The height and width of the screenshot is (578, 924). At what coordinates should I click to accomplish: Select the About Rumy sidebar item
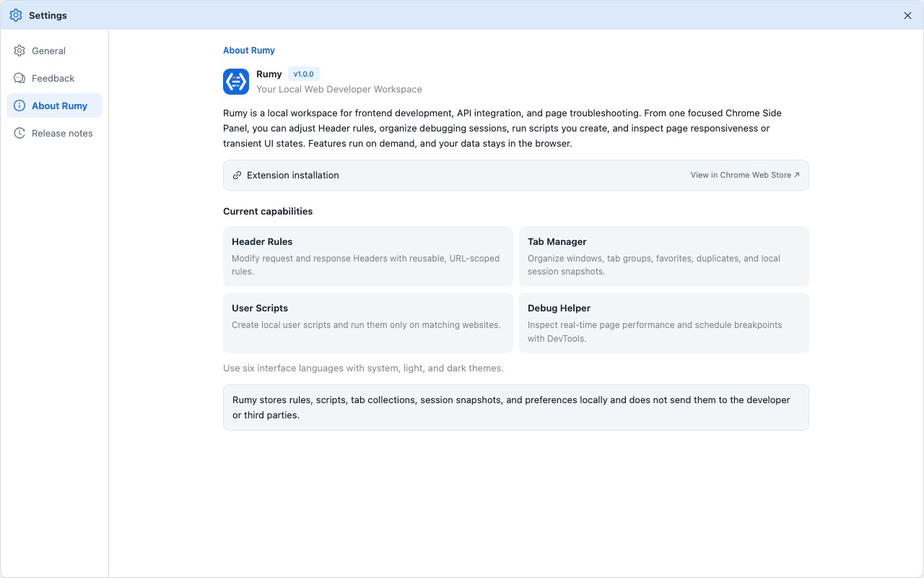(54, 105)
